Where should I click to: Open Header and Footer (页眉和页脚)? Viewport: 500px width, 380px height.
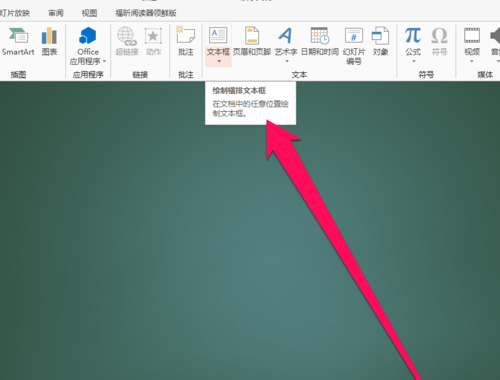pos(252,42)
